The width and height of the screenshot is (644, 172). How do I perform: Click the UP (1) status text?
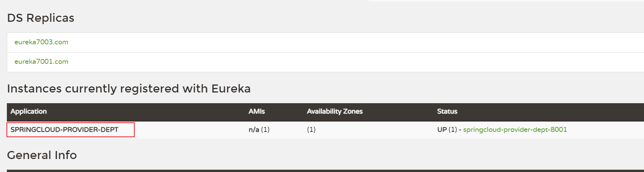[x=447, y=130]
